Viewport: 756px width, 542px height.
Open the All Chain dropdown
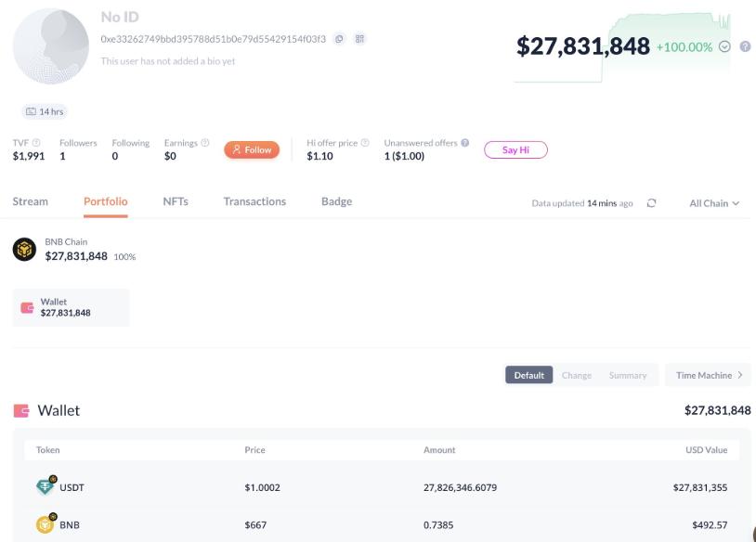pyautogui.click(x=715, y=201)
